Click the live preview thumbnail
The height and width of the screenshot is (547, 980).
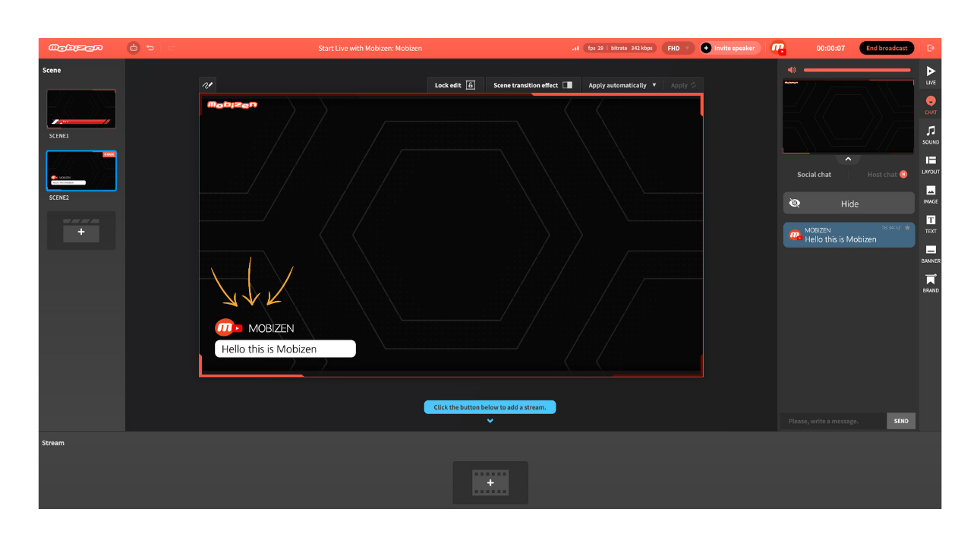[x=849, y=116]
